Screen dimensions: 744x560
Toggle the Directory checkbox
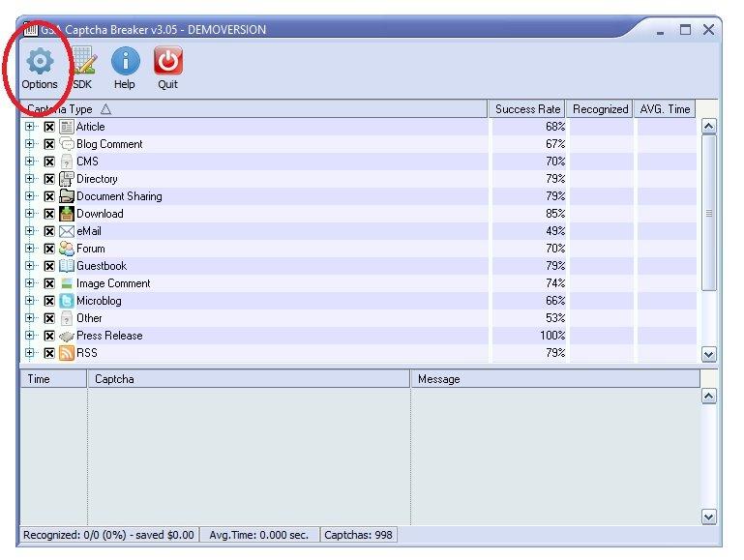(49, 179)
